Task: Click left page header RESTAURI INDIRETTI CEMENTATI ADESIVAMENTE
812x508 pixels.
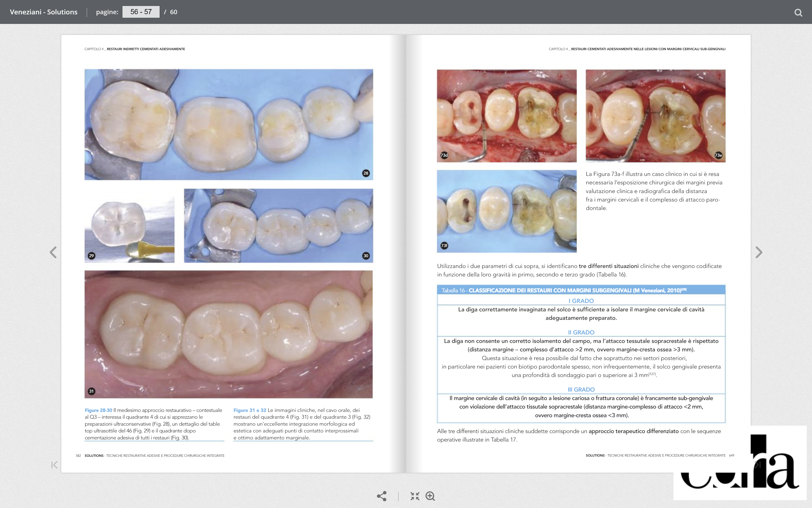Action: 146,49
